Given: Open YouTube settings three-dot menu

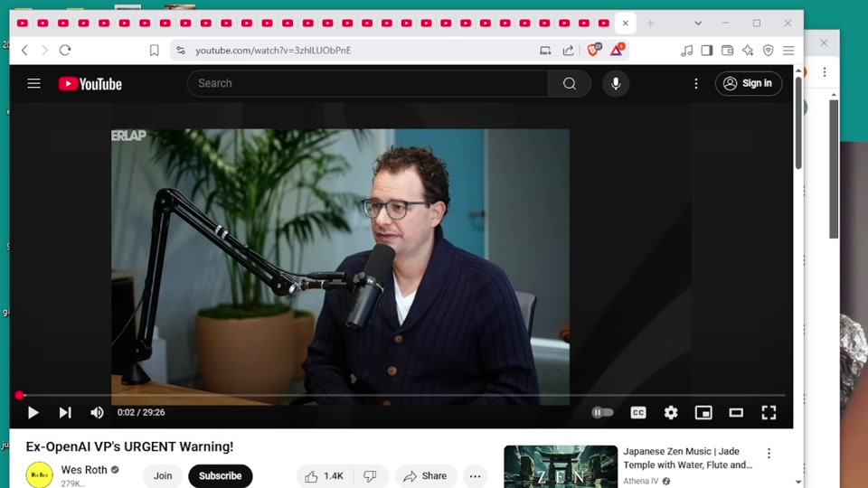Looking at the screenshot, I should click(x=696, y=84).
